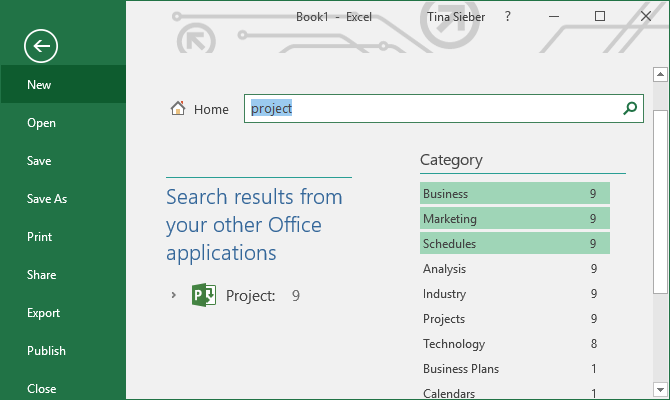Select the Calendars category
Image resolution: width=670 pixels, height=400 pixels.
click(x=514, y=392)
